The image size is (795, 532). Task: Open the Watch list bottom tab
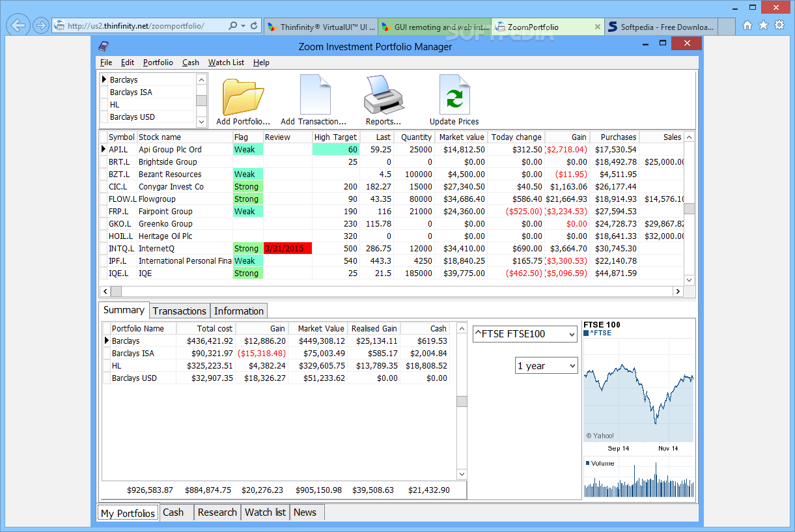(x=265, y=512)
